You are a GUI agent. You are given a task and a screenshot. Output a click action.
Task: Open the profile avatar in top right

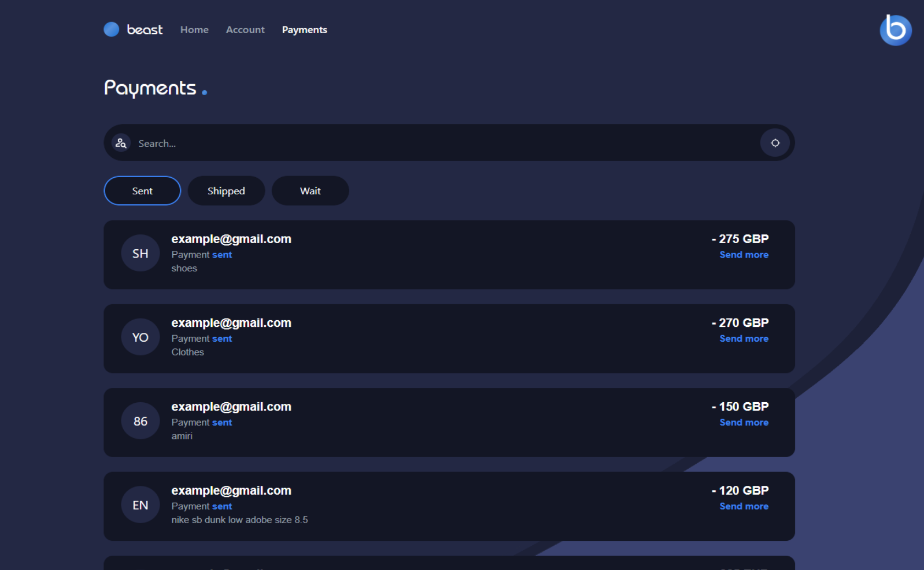[895, 30]
